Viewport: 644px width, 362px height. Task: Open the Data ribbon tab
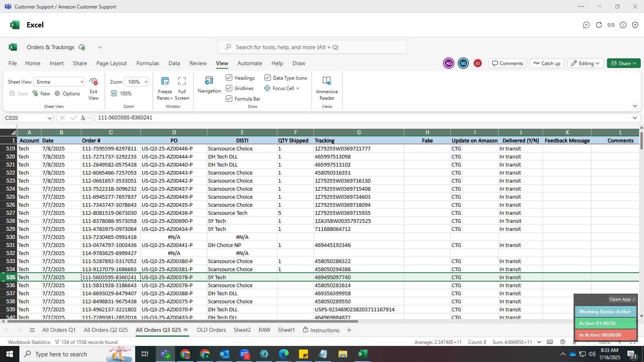(174, 63)
